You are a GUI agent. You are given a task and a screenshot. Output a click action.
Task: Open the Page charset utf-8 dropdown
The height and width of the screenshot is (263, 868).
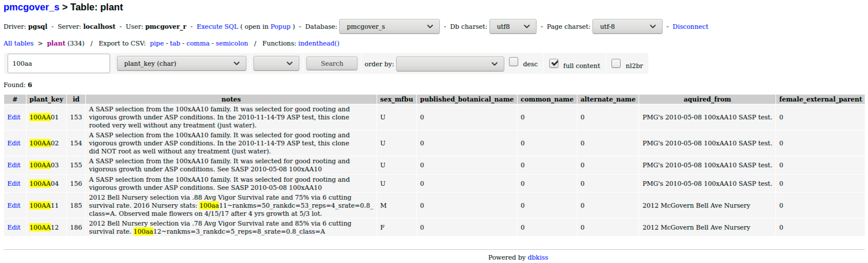(x=627, y=27)
